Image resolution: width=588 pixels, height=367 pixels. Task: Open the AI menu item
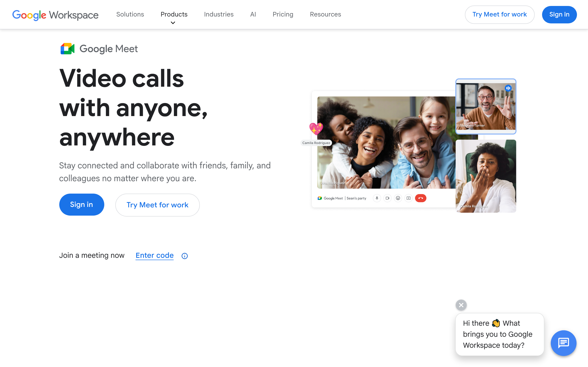tap(253, 14)
